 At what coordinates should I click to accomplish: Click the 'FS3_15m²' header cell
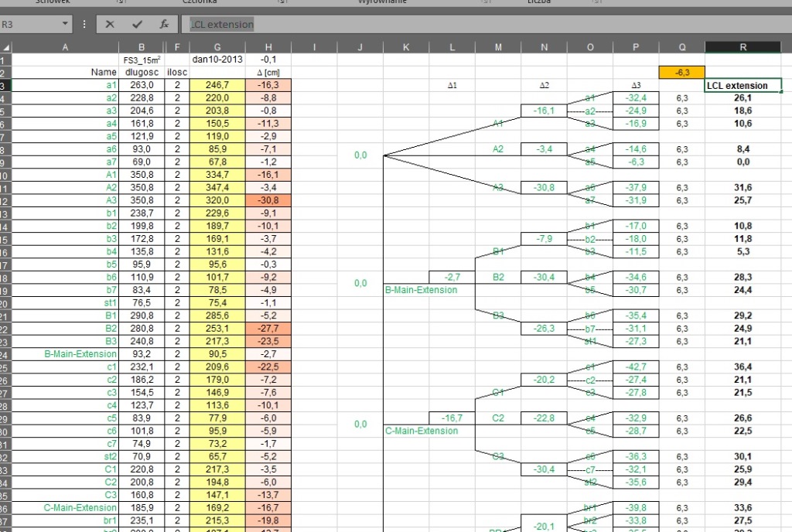click(142, 60)
